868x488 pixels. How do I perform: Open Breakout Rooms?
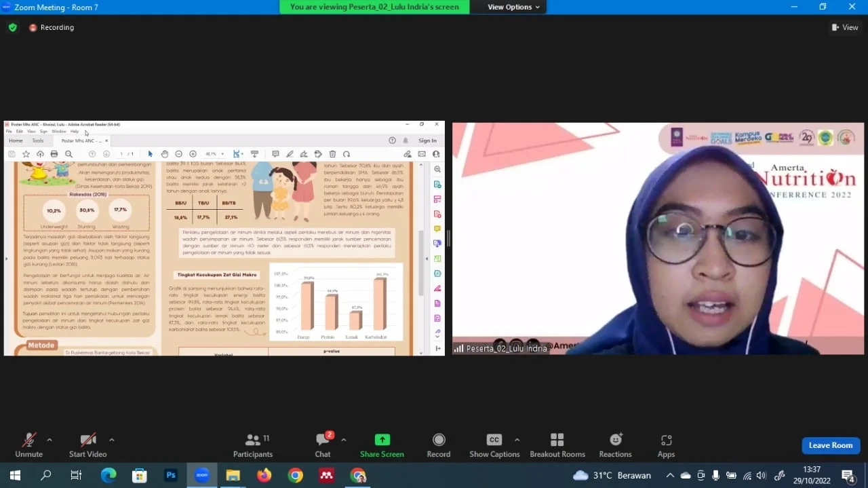coord(557,445)
